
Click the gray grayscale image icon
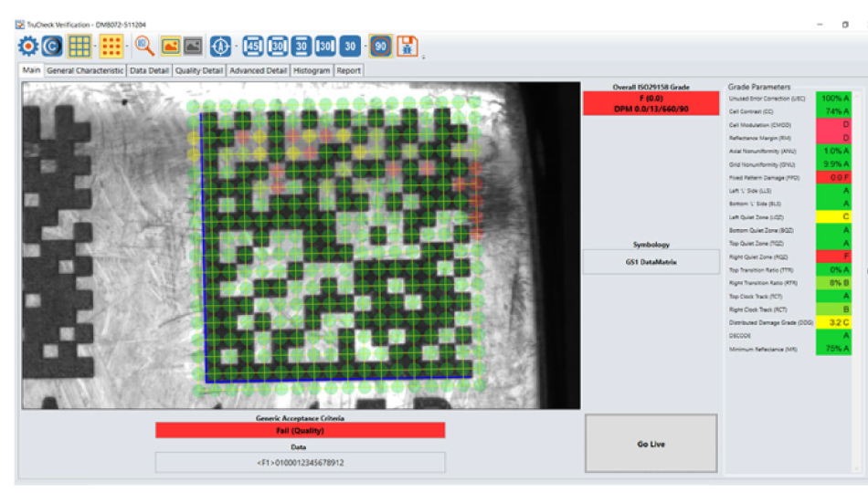[x=193, y=46]
